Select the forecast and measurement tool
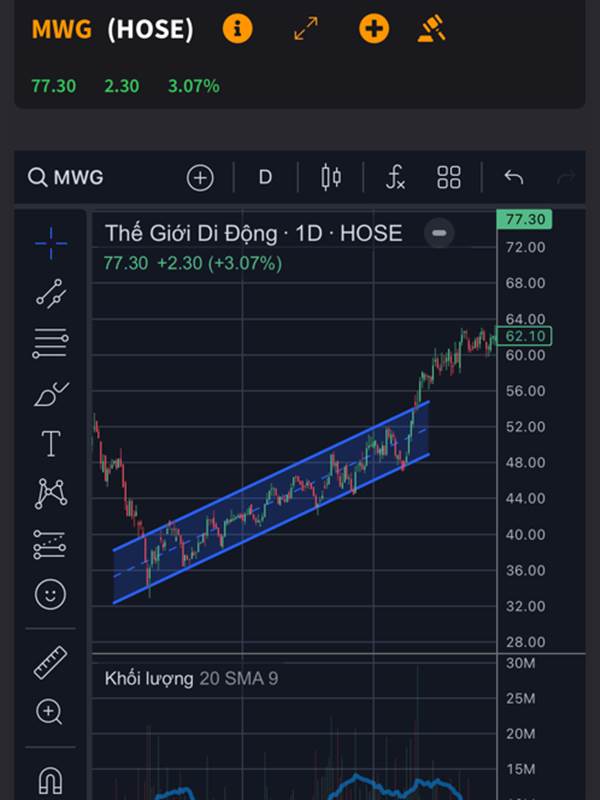Image resolution: width=600 pixels, height=800 pixels. [49, 544]
